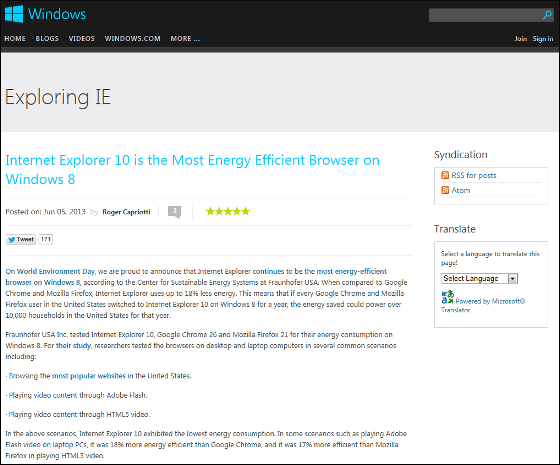This screenshot has height=465, width=560.
Task: Click the search magnifier icon
Action: [x=547, y=15]
